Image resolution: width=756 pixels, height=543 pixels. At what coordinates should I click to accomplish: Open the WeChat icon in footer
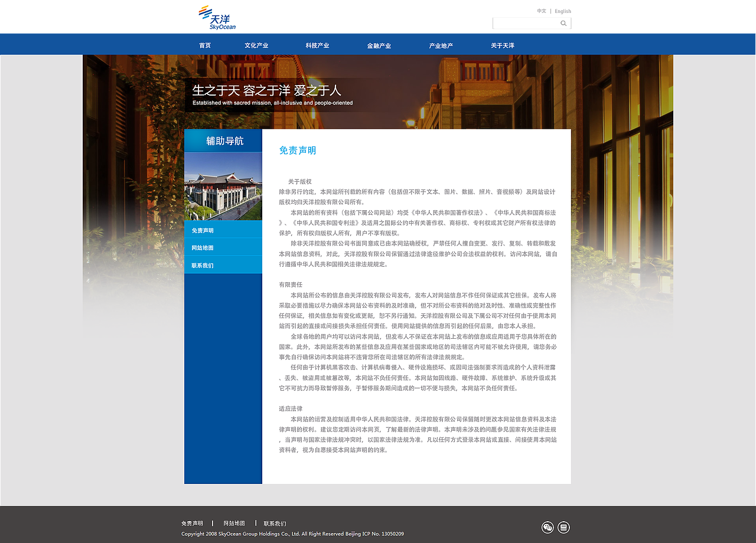click(x=548, y=528)
